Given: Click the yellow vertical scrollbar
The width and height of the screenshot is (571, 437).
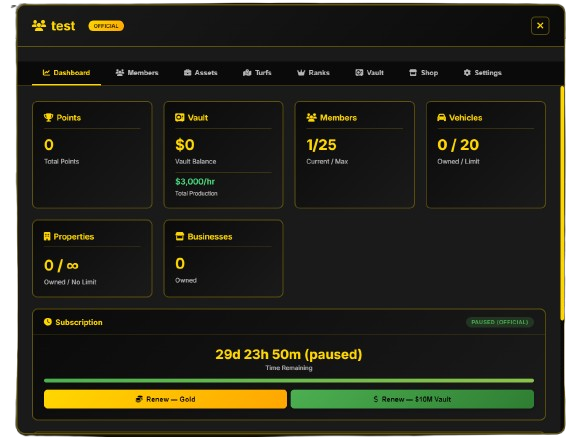Looking at the screenshot, I should click(x=562, y=203).
